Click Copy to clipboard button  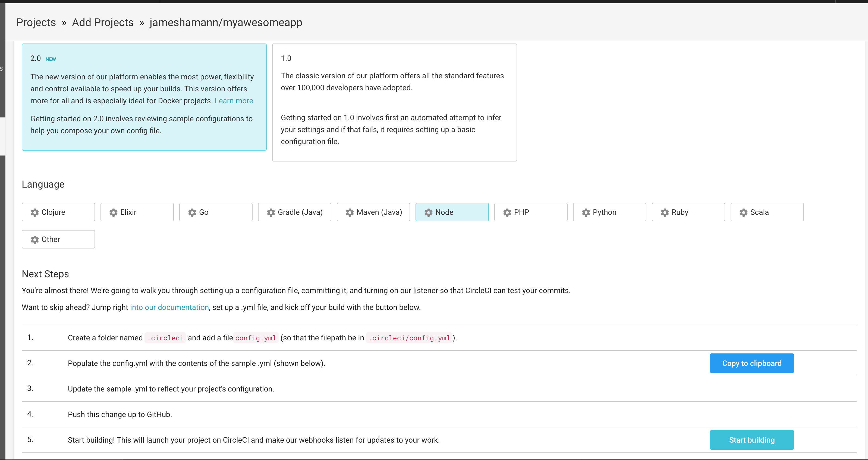[752, 363]
